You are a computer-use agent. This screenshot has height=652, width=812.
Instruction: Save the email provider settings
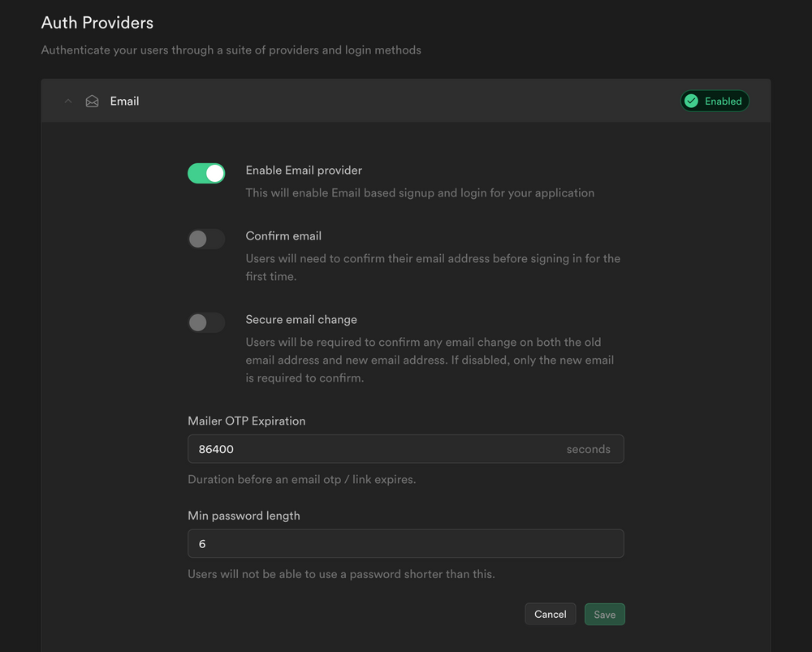pos(604,614)
